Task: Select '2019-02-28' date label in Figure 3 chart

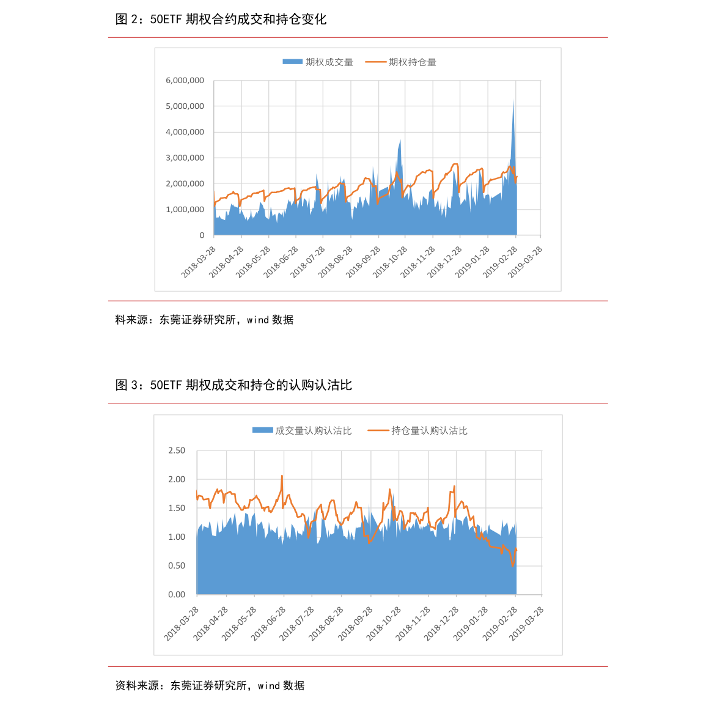Action: tap(500, 624)
